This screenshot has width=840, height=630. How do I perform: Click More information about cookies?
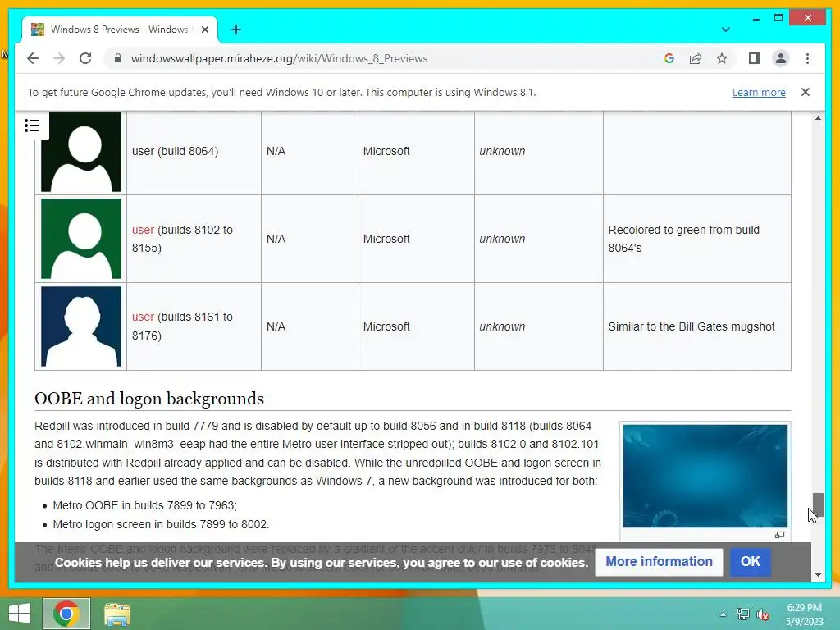659,561
